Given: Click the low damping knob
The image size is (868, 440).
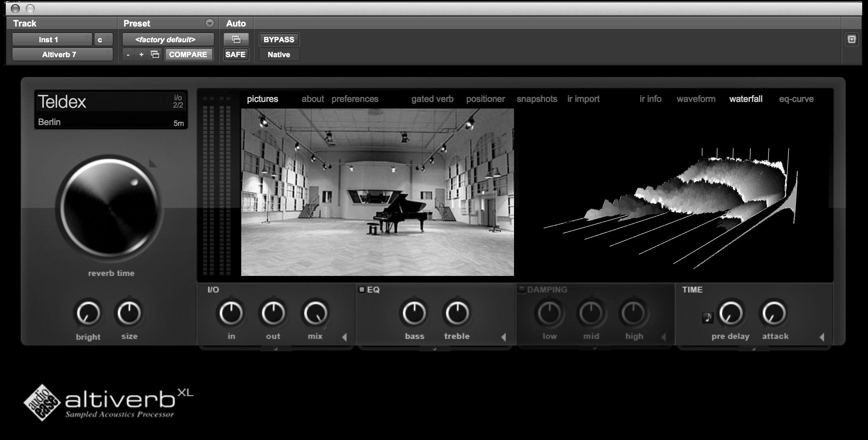Looking at the screenshot, I should (549, 313).
